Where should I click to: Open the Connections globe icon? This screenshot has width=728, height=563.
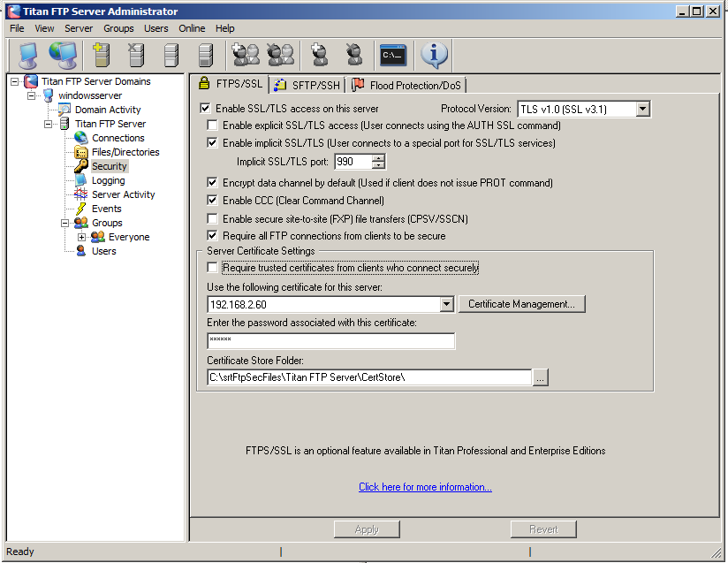pos(81,138)
